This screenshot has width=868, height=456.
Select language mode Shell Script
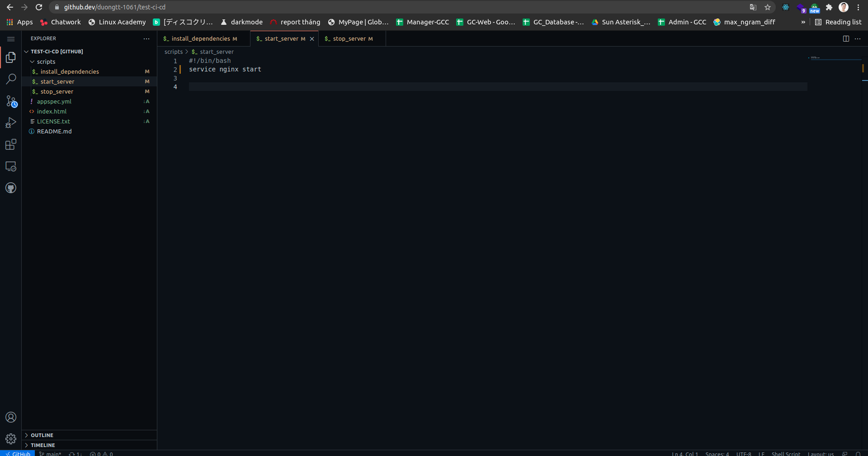(x=786, y=453)
